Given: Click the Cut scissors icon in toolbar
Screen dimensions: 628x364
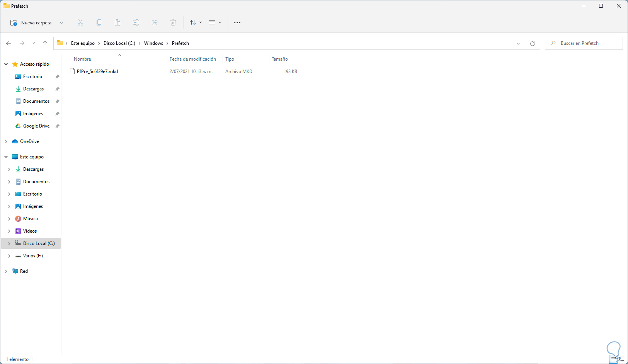Looking at the screenshot, I should tap(80, 23).
